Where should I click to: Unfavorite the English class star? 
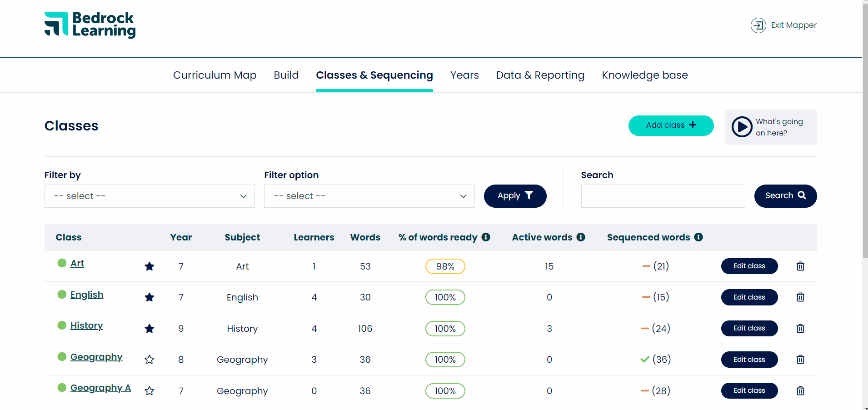[150, 297]
